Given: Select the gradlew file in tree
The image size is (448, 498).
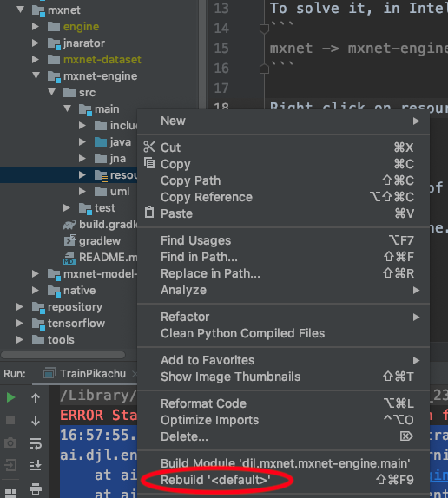Looking at the screenshot, I should 100,240.
